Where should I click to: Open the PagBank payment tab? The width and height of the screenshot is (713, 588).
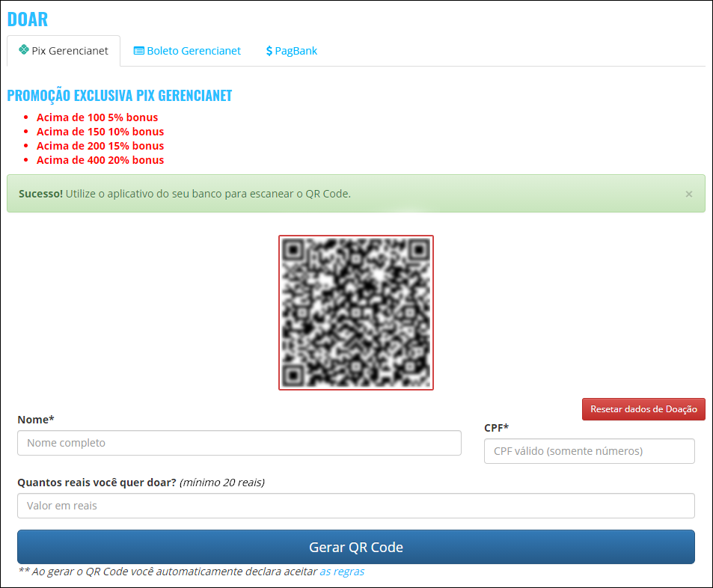tap(296, 51)
